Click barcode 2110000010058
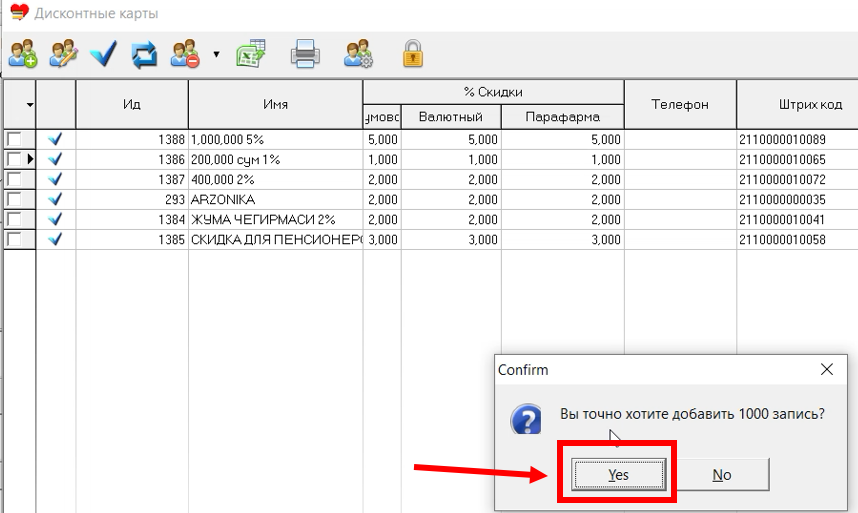 [782, 239]
